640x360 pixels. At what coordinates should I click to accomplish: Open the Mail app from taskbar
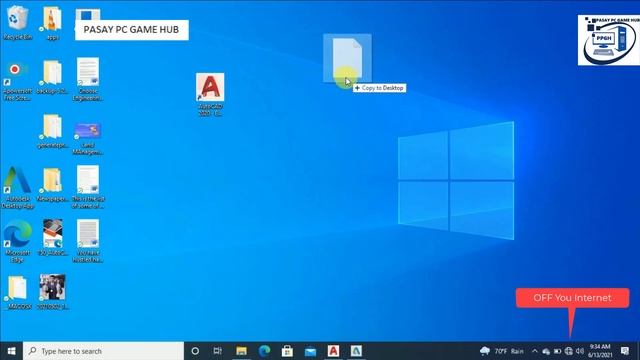point(310,351)
